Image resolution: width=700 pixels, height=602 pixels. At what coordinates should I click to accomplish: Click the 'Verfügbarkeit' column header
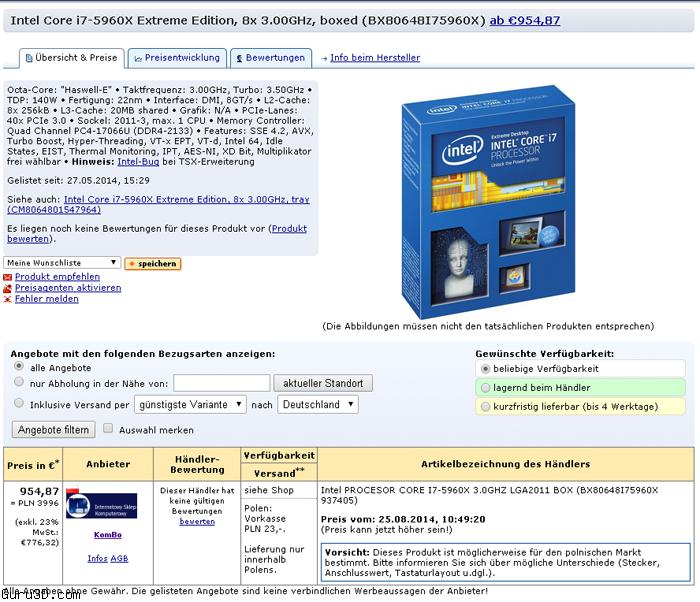pyautogui.click(x=279, y=456)
